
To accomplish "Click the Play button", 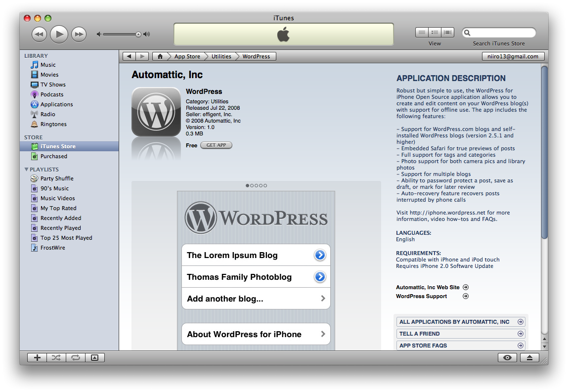I will tap(59, 35).
